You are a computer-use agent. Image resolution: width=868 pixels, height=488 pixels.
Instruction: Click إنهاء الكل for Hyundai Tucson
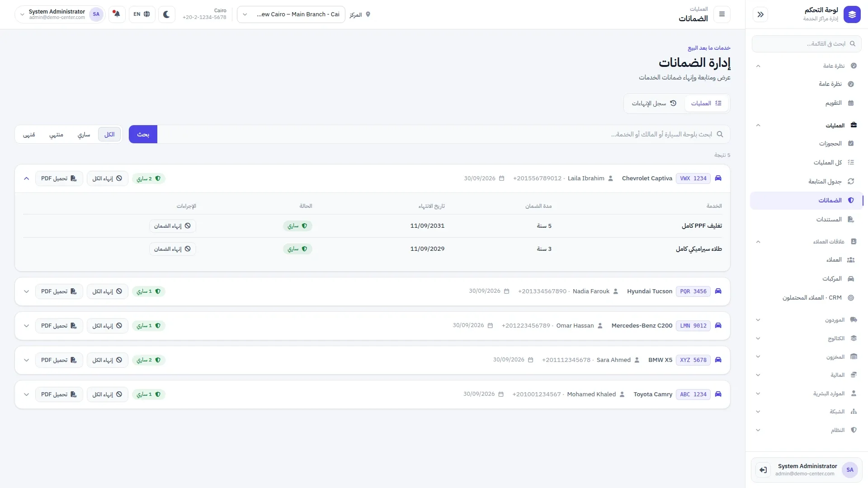pos(108,291)
